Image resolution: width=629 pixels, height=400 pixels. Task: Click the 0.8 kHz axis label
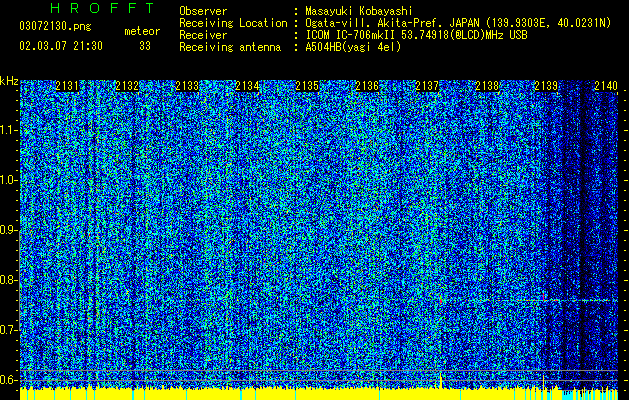(9, 280)
